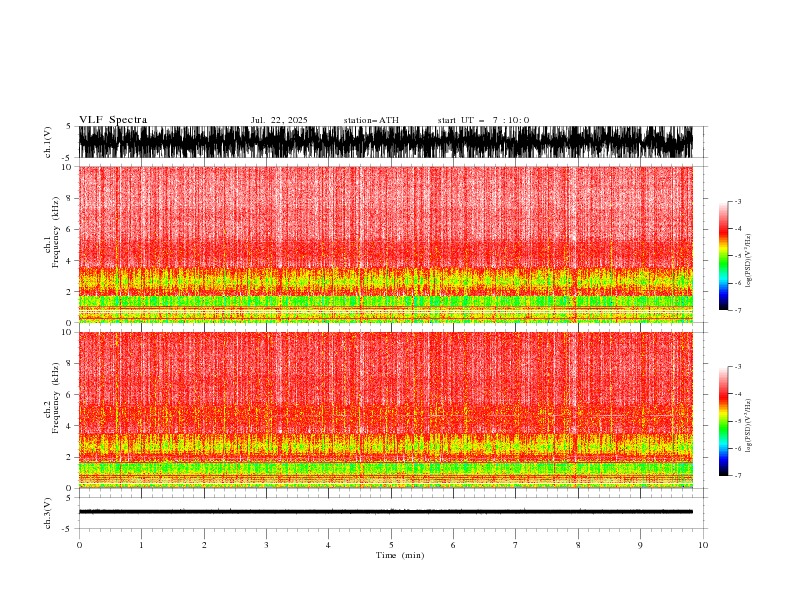792x612 pixels.
Task: Click time axis tick label "6"
Action: point(453,545)
